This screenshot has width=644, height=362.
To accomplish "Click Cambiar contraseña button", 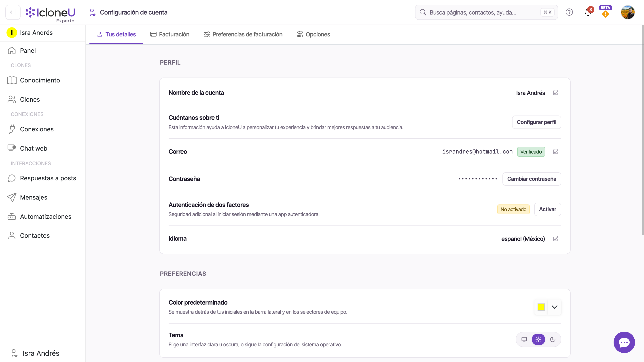I will [532, 179].
